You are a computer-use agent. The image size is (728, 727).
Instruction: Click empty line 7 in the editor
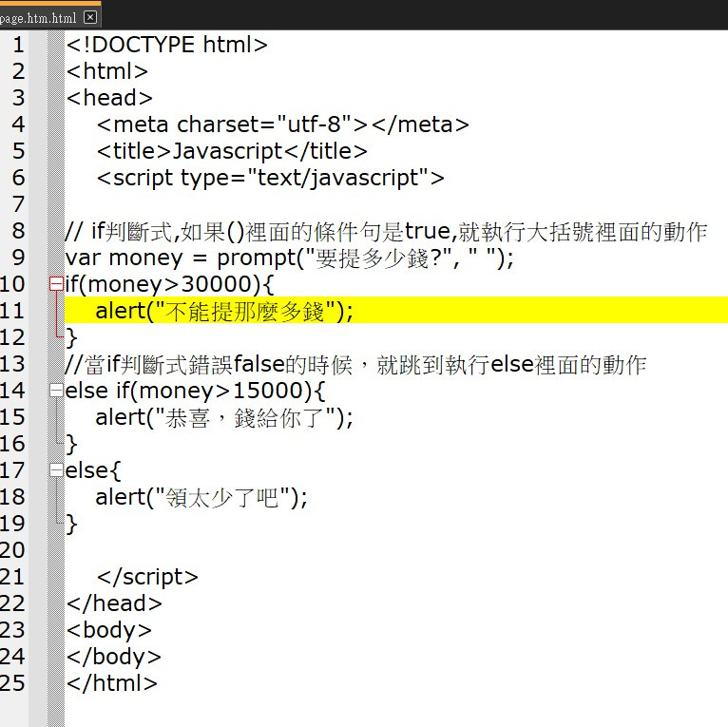(396, 204)
